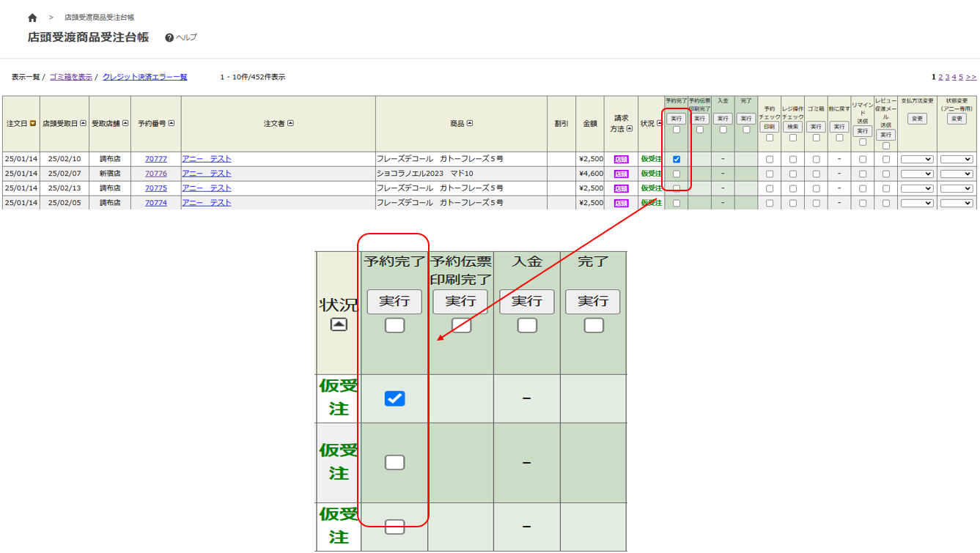Screen dimensions: 980x553
Task: Toggle select-all checkbox under 予約完了 header
Action: pos(677,130)
